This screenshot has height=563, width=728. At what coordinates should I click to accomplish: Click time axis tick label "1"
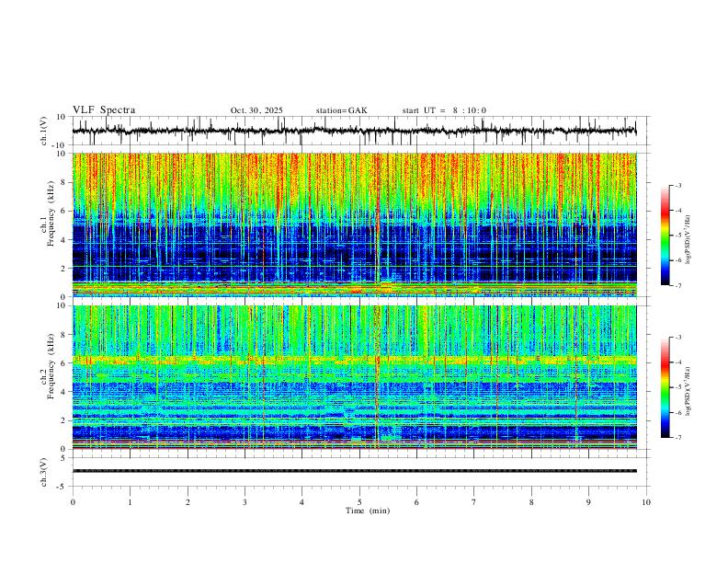[130, 502]
